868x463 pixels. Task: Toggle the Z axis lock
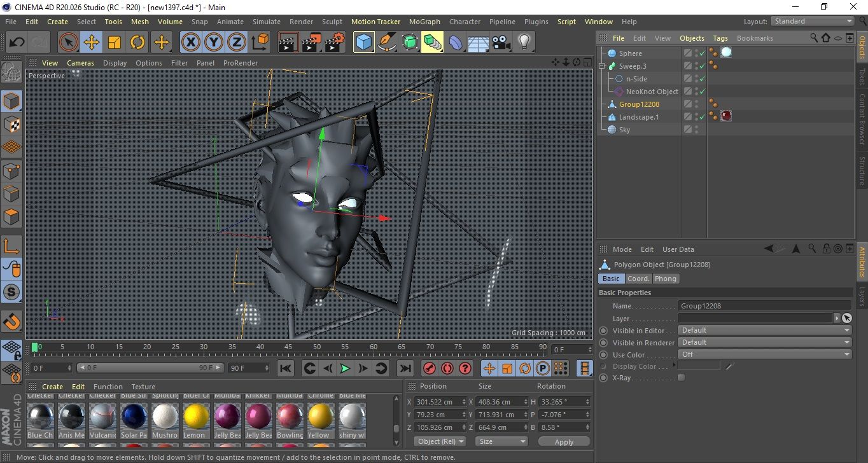(237, 43)
